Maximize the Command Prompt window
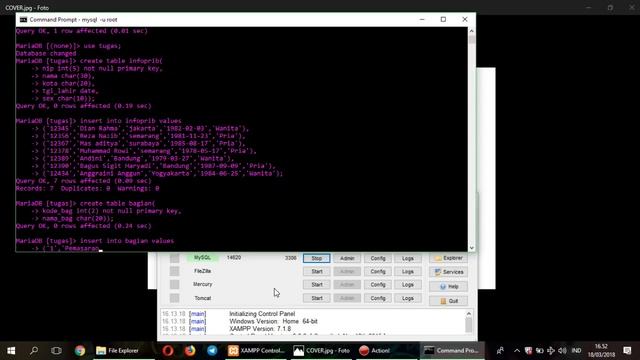640x360 pixels. pyautogui.click(x=443, y=19)
